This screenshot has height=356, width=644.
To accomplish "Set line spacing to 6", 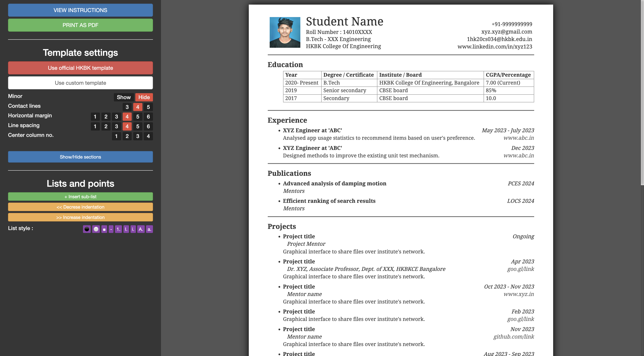I will [x=148, y=127].
